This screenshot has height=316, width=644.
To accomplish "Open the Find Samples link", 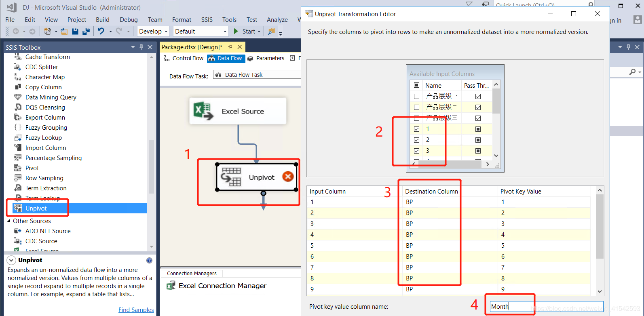I will pyautogui.click(x=136, y=310).
